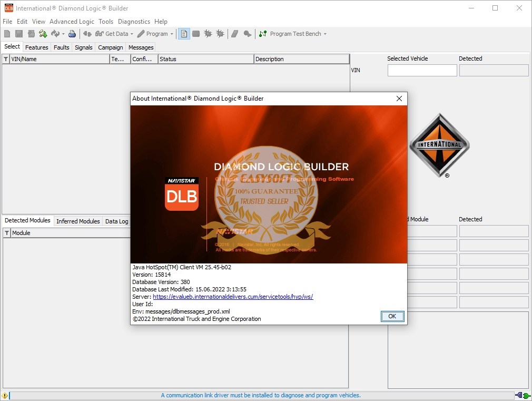The height and width of the screenshot is (401, 532).
Task: Click the 'Version: 15814' text
Action: point(152,275)
